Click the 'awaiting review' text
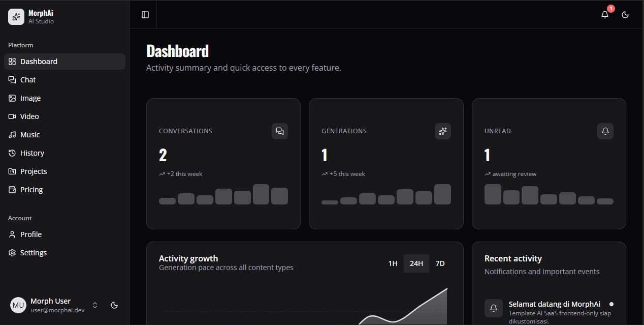The height and width of the screenshot is (325, 644). coord(514,174)
